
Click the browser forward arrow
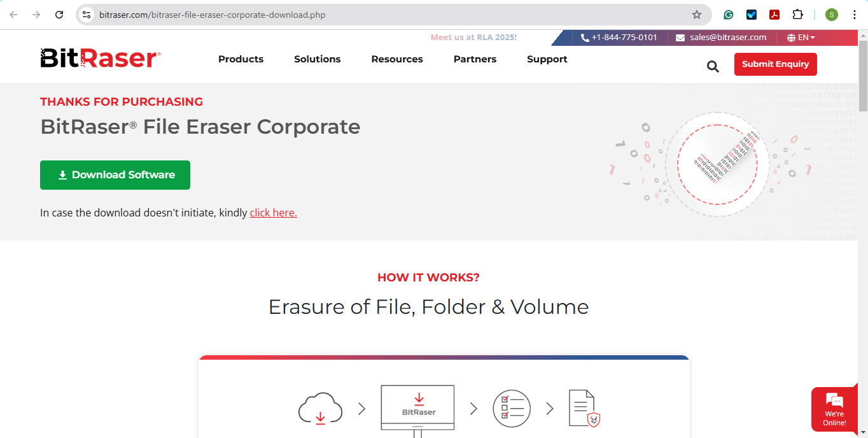point(36,14)
